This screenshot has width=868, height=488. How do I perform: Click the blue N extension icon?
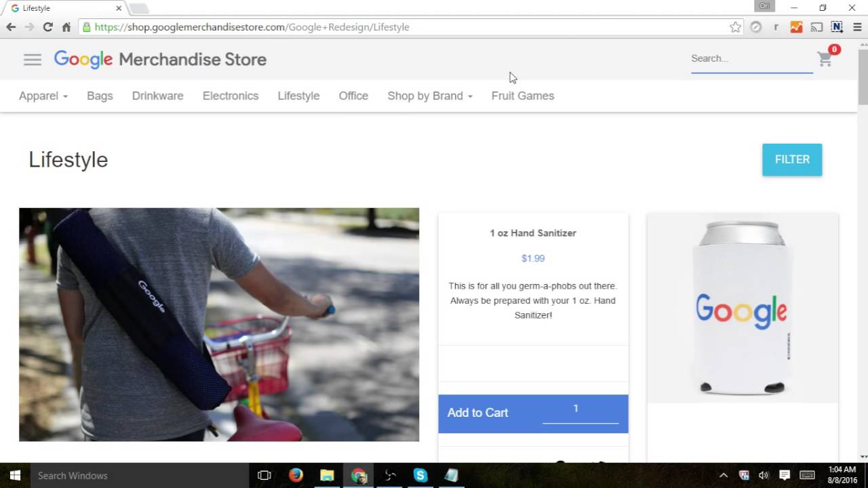837,27
